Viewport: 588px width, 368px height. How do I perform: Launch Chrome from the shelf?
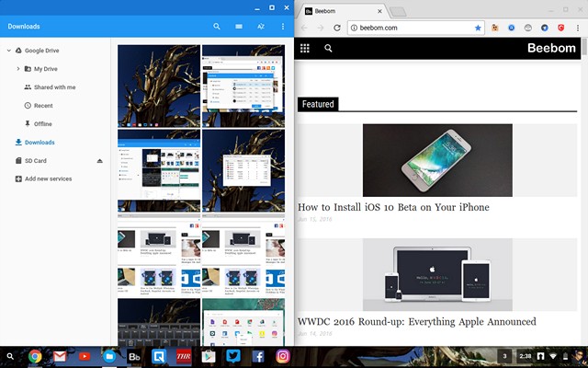point(35,356)
